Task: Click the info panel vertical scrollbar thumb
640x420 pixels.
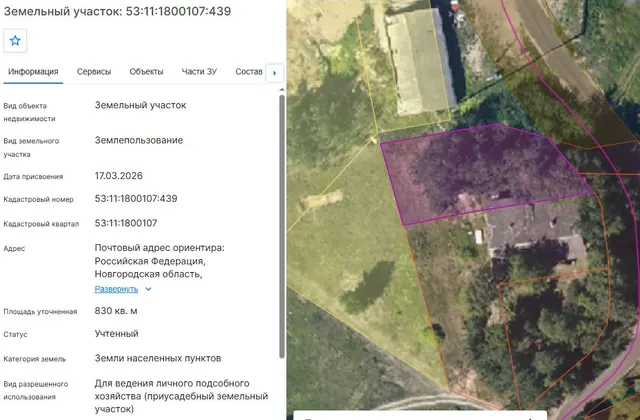Action: tap(282, 227)
